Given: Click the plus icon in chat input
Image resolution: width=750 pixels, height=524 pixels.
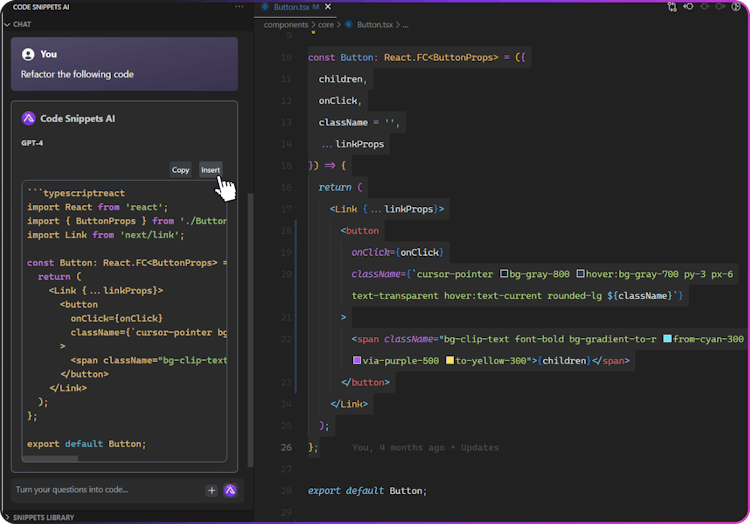Looking at the screenshot, I should 211,490.
